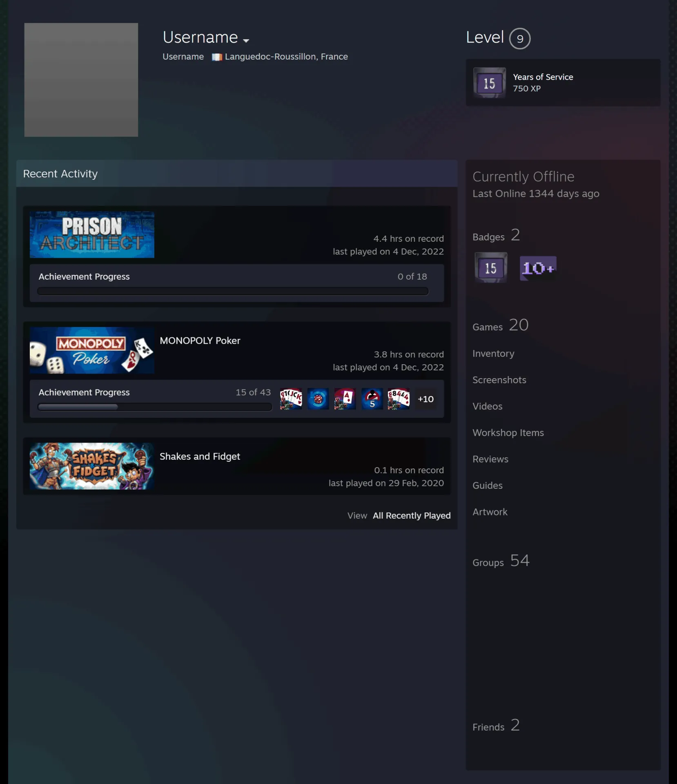Viewport: 677px width, 784px height.
Task: Click the Level heading text
Action: click(485, 37)
